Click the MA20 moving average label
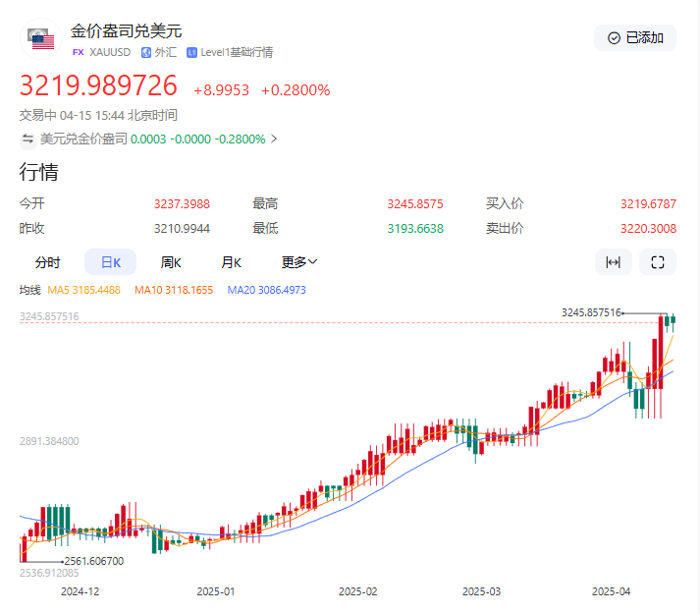 (266, 290)
